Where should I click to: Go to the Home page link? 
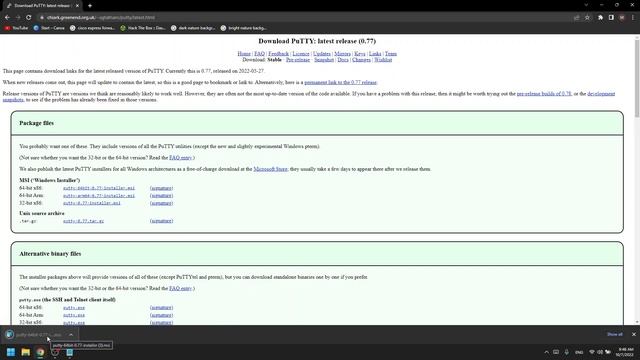pyautogui.click(x=244, y=53)
